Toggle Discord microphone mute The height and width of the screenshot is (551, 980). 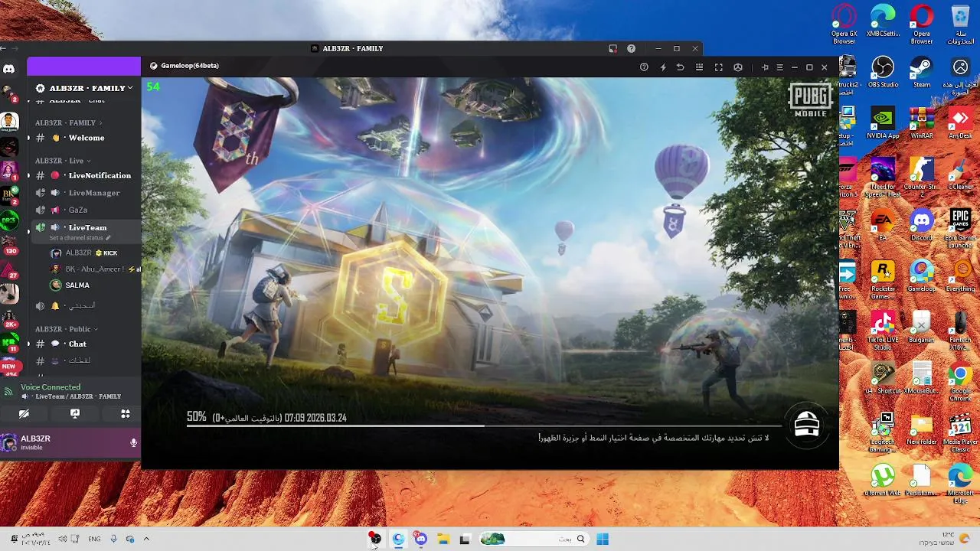(133, 442)
